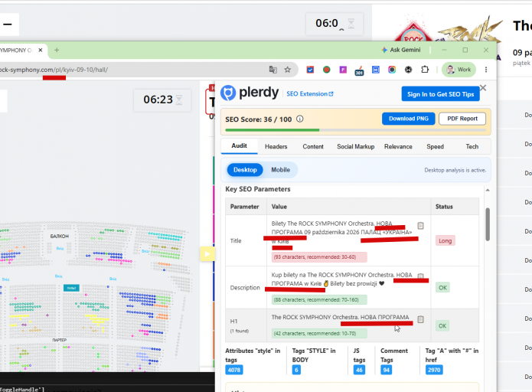Click 42 characters recommended 10-70 note

point(319,333)
